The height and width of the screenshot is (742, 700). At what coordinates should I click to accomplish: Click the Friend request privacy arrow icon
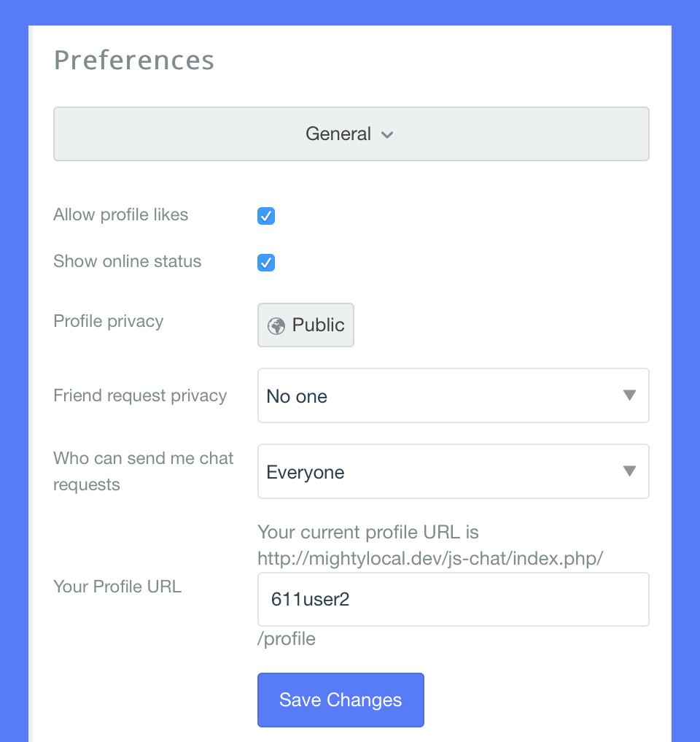point(630,395)
